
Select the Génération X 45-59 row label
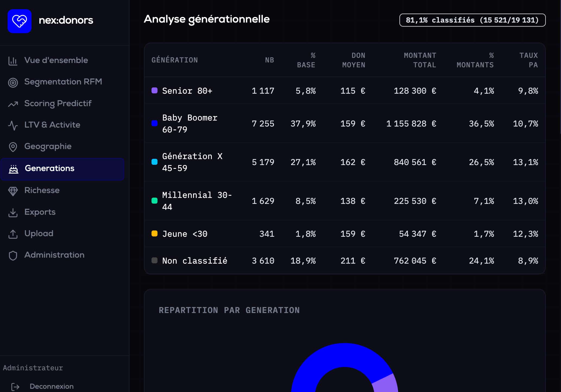click(192, 162)
